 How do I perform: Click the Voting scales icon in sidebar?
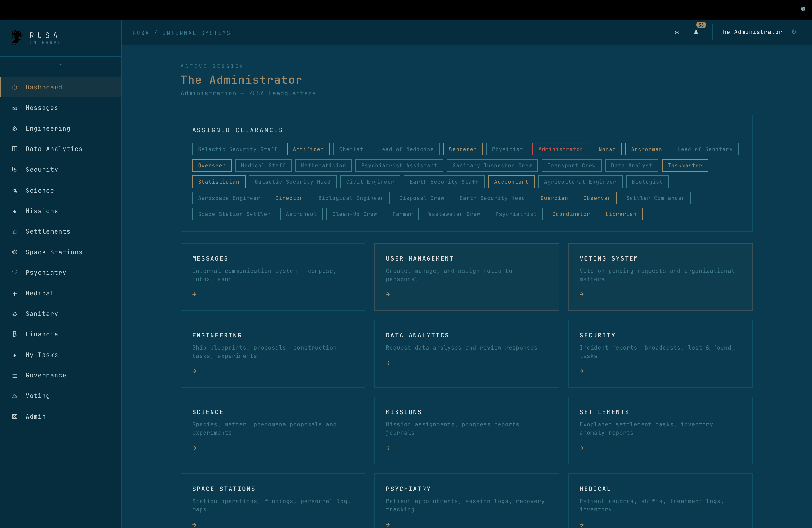[15, 396]
